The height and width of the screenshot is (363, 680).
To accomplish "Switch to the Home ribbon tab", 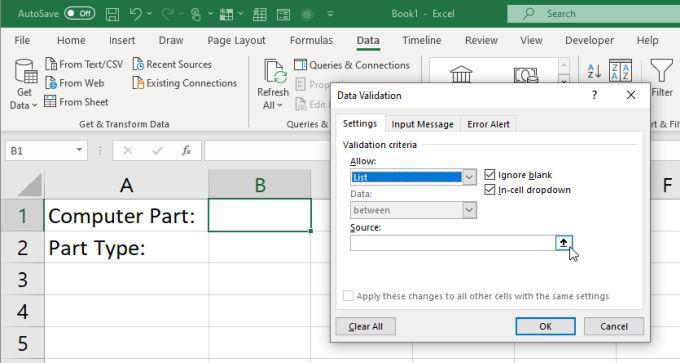I will [71, 40].
